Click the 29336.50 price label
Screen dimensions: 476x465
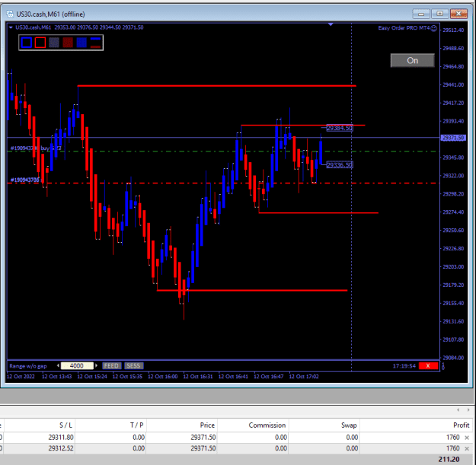(x=340, y=165)
